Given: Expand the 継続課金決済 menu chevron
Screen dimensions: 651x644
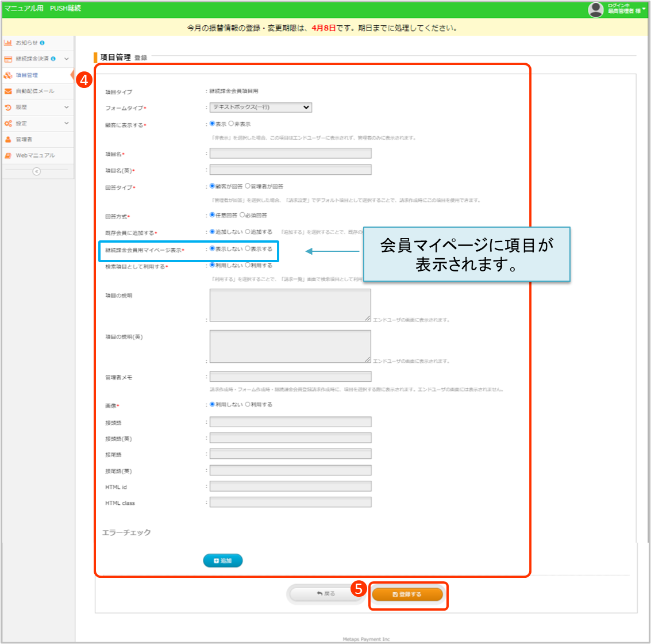Looking at the screenshot, I should [x=67, y=59].
